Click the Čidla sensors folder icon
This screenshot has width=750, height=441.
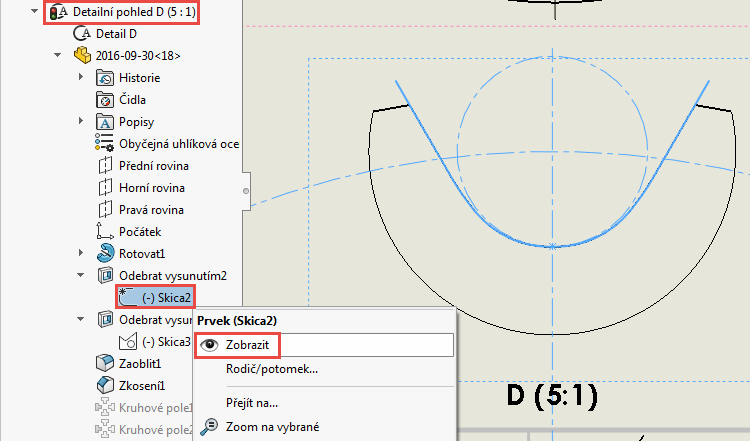click(x=105, y=99)
